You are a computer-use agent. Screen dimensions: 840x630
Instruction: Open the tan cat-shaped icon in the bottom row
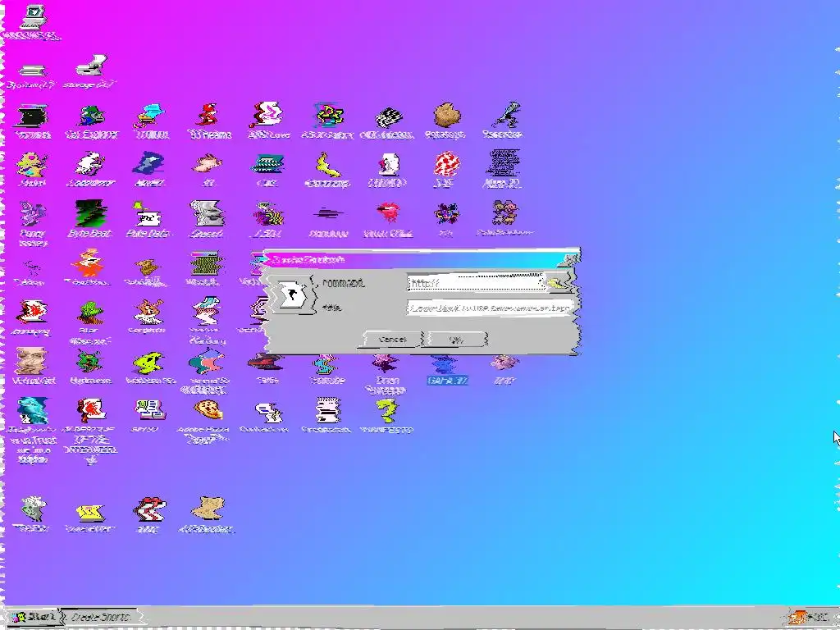tap(208, 508)
